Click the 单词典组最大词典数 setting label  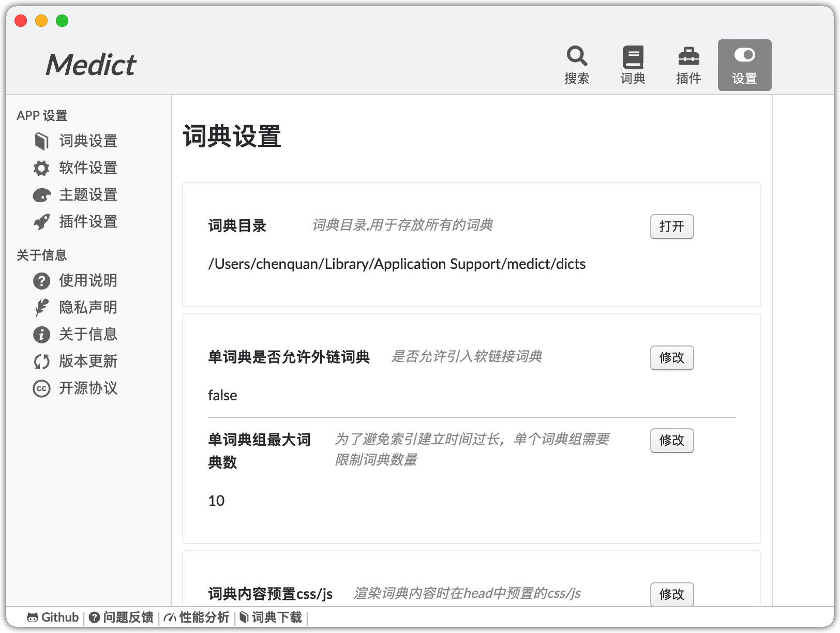[x=259, y=451]
